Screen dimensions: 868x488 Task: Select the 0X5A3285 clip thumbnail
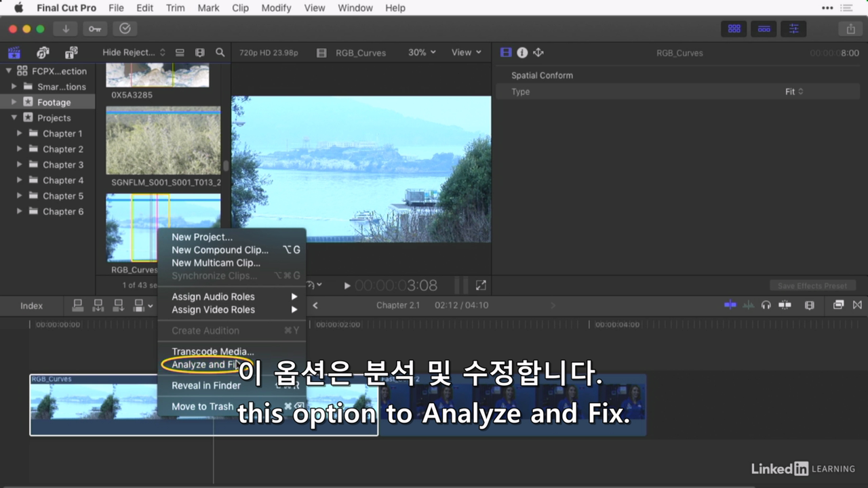(157, 75)
